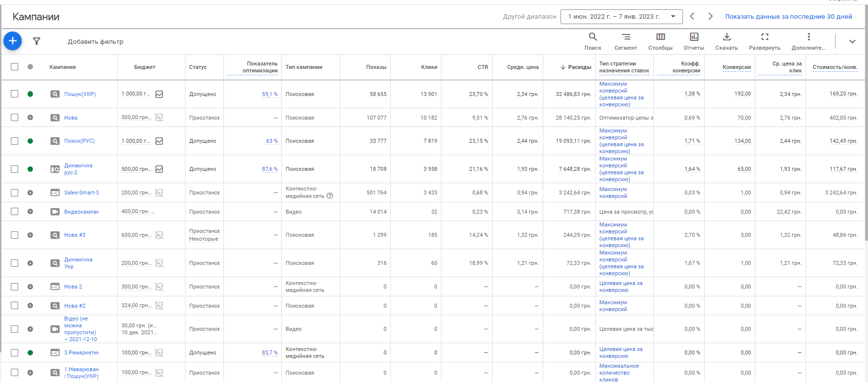Open the date range dropdown
868x382 pixels.
pyautogui.click(x=621, y=17)
